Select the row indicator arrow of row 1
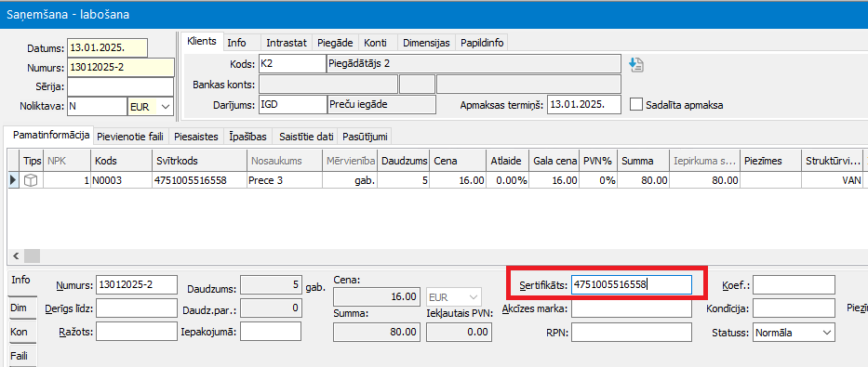 click(13, 179)
